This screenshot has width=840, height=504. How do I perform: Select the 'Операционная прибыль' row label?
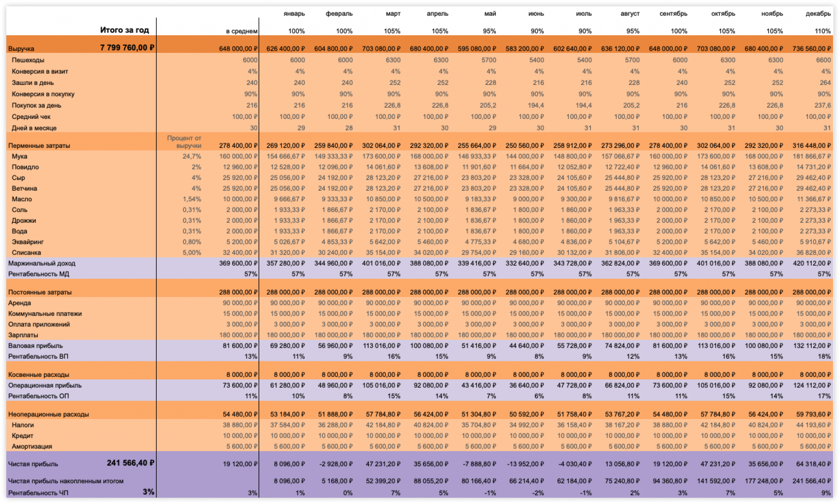45,385
